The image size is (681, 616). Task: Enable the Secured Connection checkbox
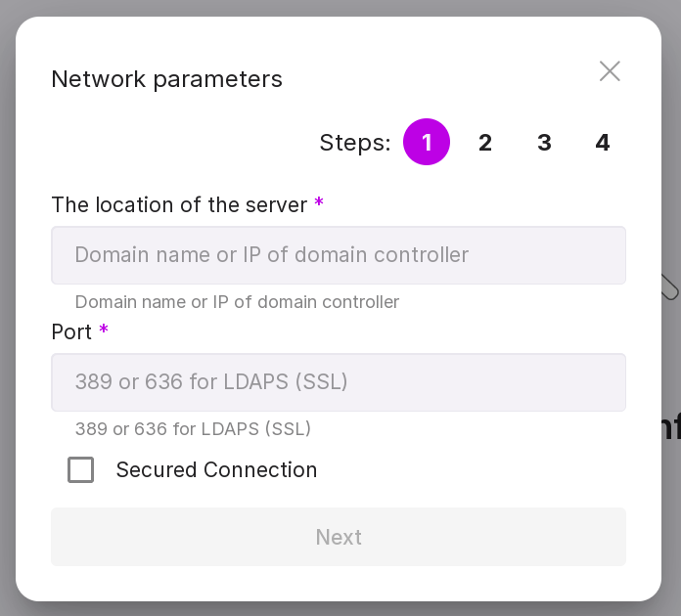[81, 470]
